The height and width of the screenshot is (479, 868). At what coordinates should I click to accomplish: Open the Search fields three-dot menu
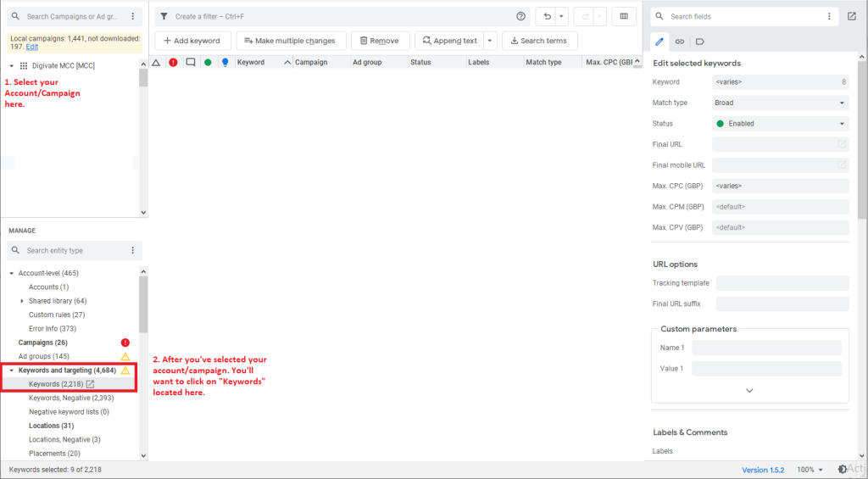(829, 17)
